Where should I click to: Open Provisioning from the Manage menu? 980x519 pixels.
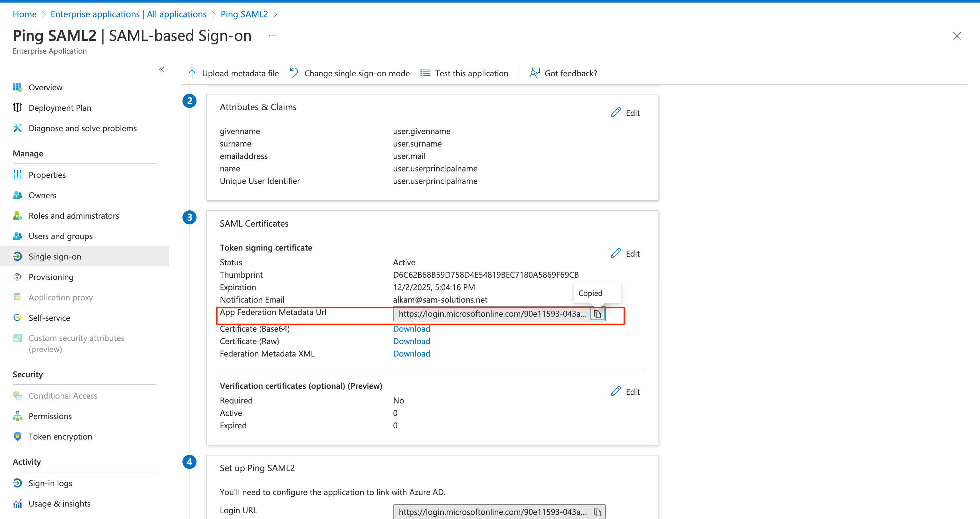click(51, 277)
